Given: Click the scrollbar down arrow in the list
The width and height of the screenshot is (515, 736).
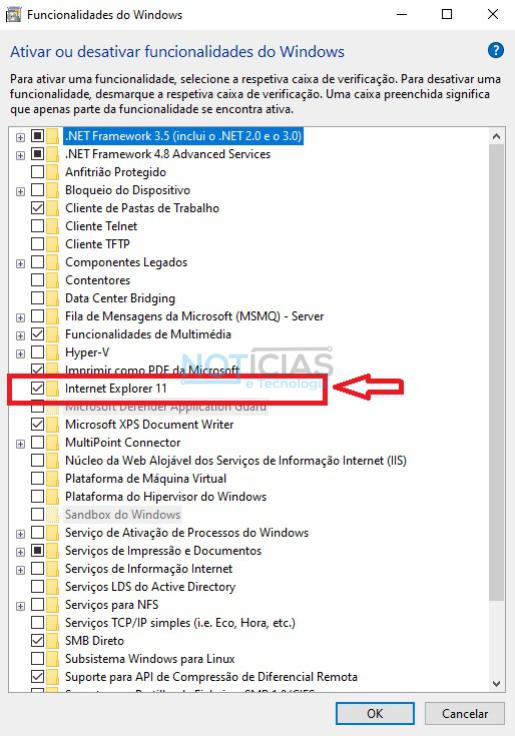Looking at the screenshot, I should (497, 683).
